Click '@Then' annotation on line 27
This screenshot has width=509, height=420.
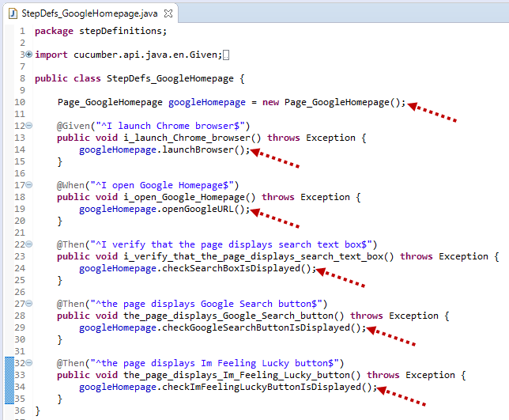pyautogui.click(x=70, y=304)
